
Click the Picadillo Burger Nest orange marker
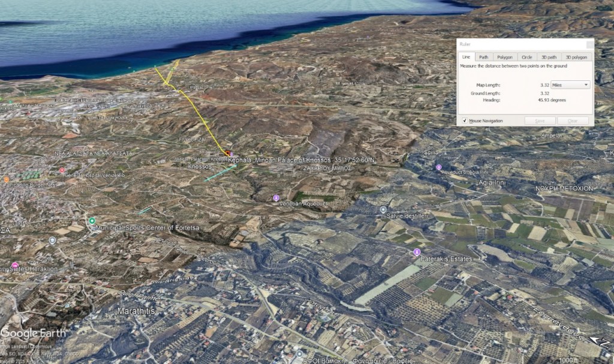click(x=6, y=179)
